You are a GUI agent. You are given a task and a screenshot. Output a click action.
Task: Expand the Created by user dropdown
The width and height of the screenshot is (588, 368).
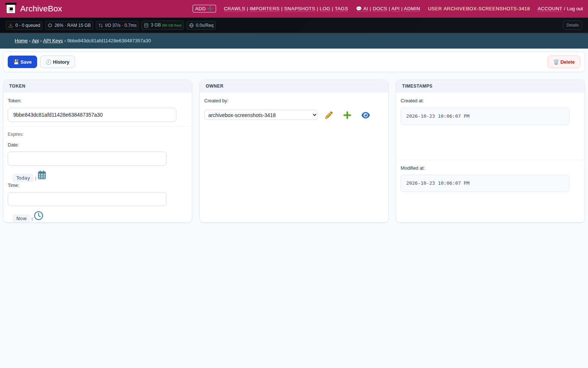261,115
